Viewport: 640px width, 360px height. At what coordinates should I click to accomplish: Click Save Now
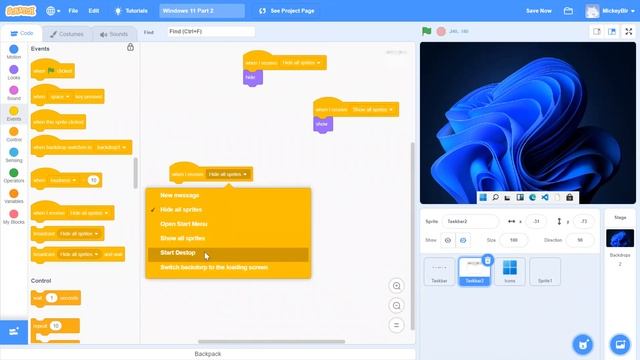click(x=539, y=11)
